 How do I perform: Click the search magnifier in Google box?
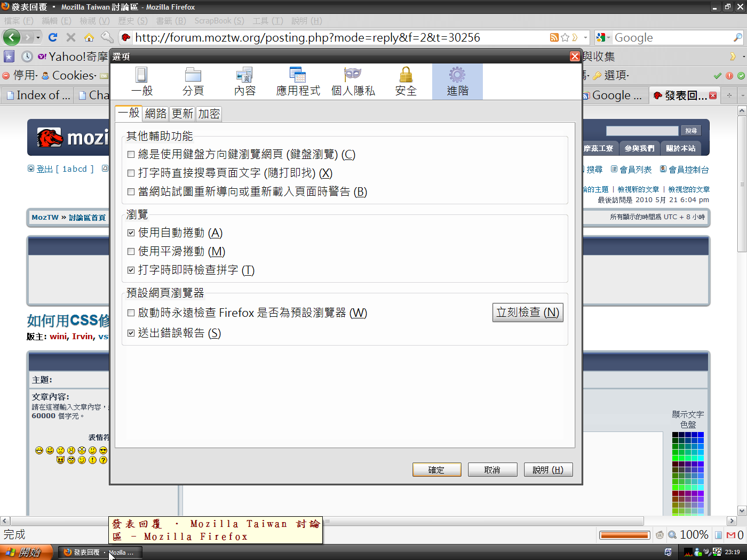tap(737, 37)
